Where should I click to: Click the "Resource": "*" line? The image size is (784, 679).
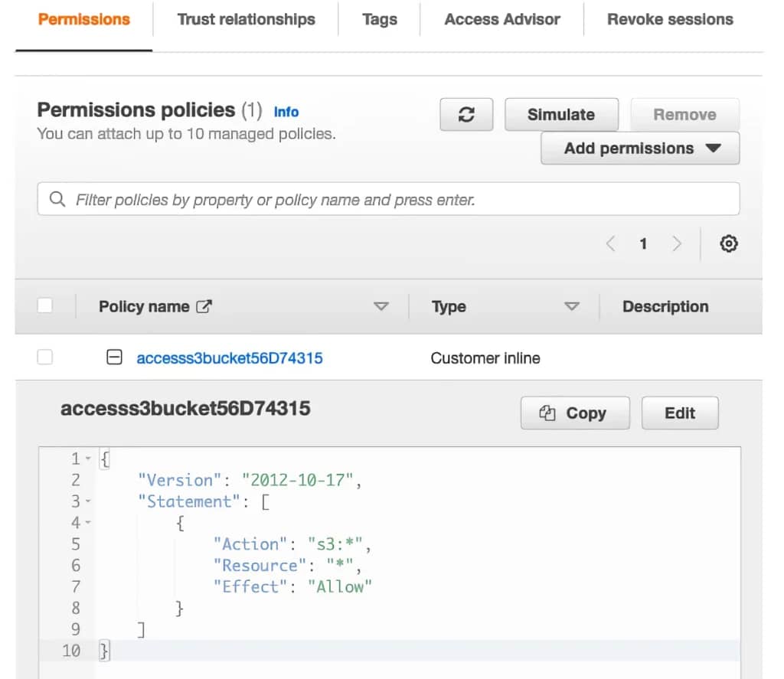[288, 566]
